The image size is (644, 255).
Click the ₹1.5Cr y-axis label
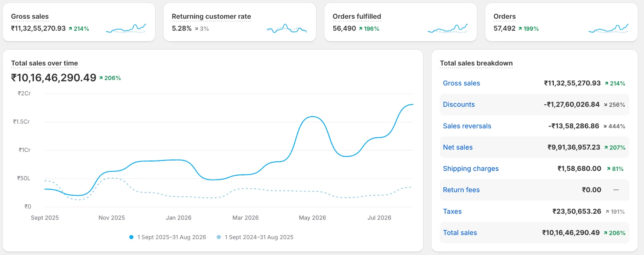[x=21, y=122]
